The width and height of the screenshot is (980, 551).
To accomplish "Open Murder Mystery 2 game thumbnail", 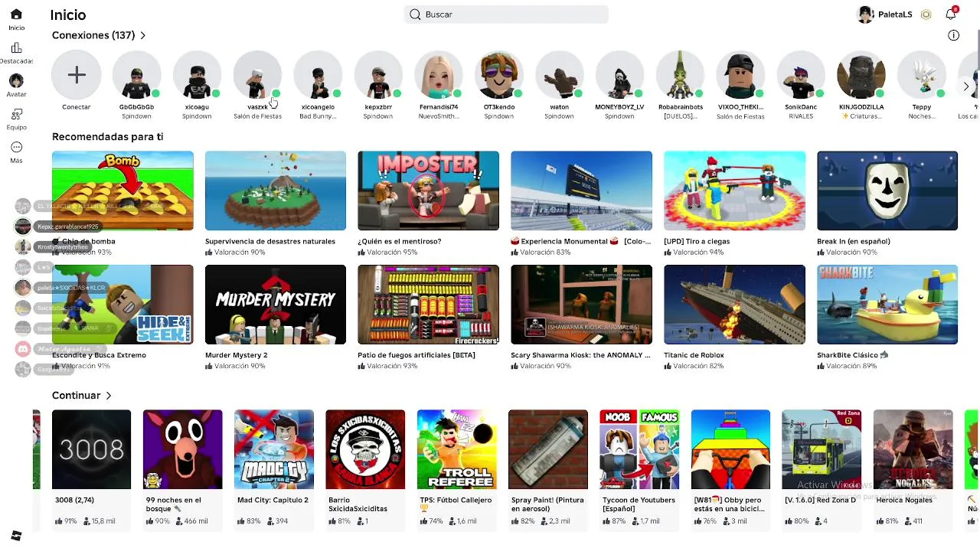I will pos(275,305).
